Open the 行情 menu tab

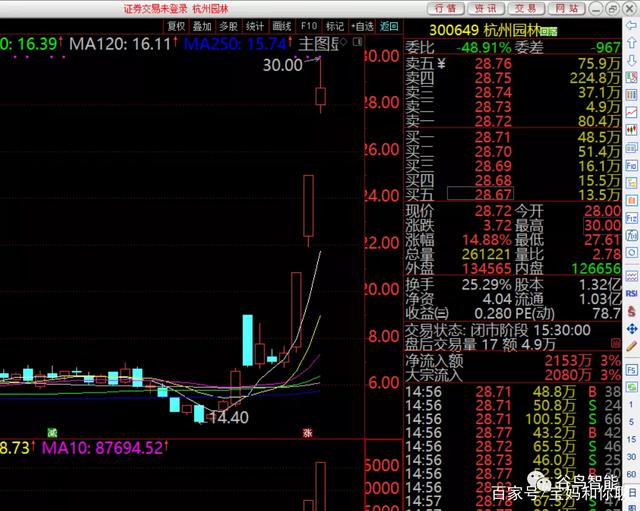point(445,8)
